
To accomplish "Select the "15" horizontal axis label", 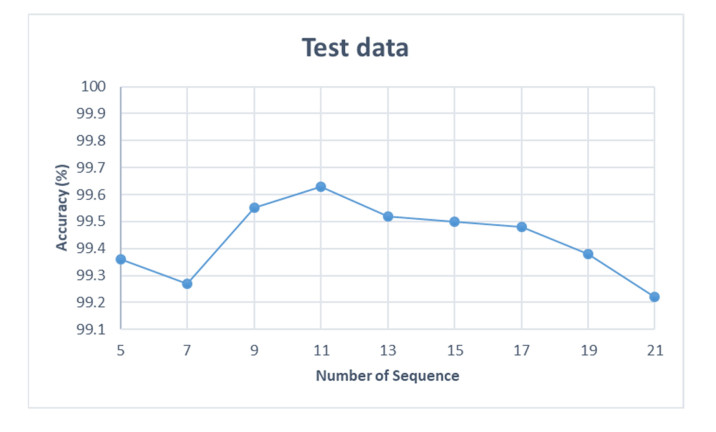I will [x=454, y=350].
